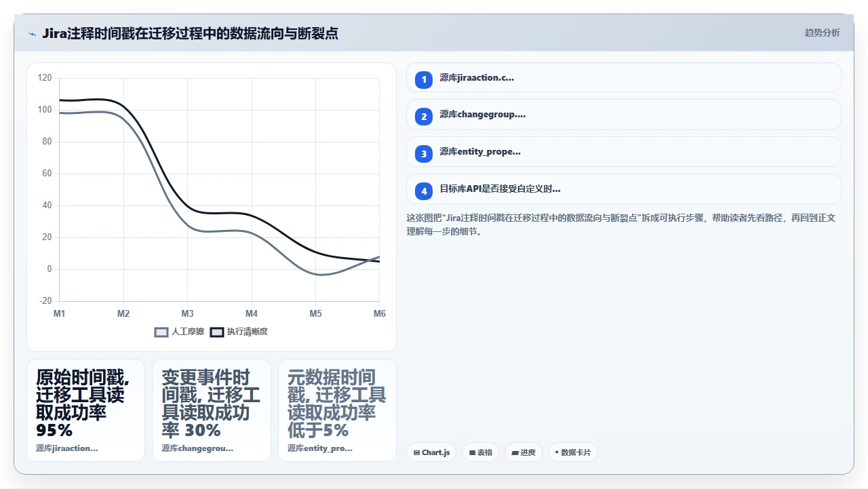Click the 源库entity_pro… card caption
This screenshot has height=489, width=868.
tap(320, 448)
